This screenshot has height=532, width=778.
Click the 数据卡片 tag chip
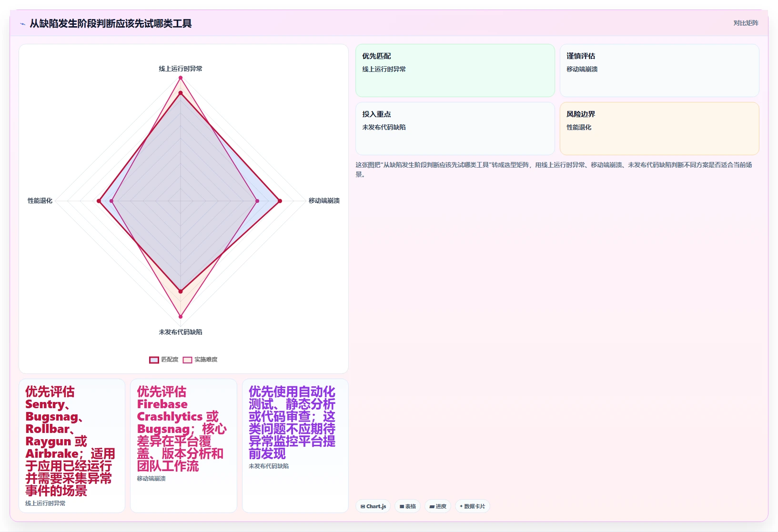(x=472, y=506)
